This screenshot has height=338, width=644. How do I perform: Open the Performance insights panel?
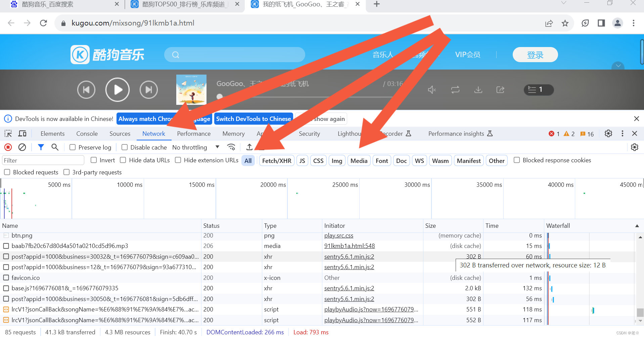coord(460,134)
